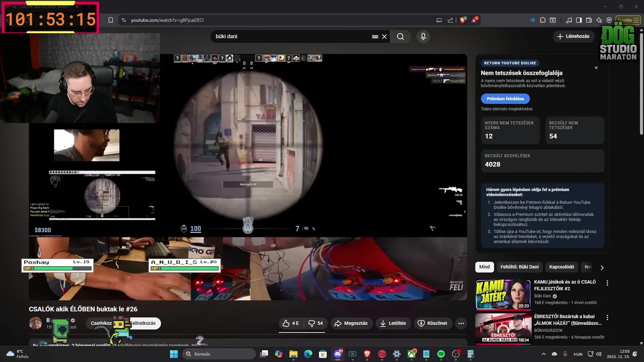The height and width of the screenshot is (362, 644).
Task: Click the 'Becsült kedvelések' value 4028
Action: (x=492, y=164)
